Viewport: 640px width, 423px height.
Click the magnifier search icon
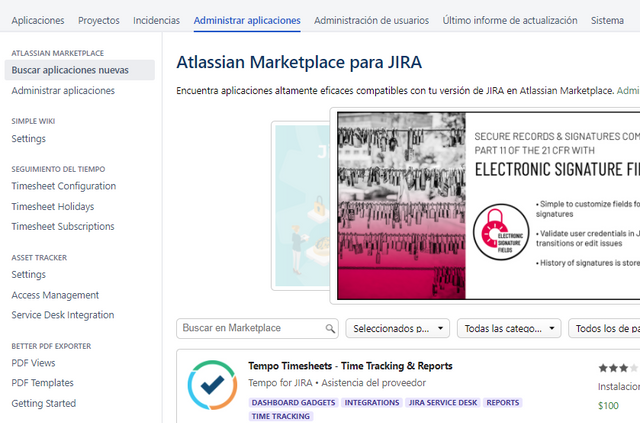pyautogui.click(x=330, y=328)
